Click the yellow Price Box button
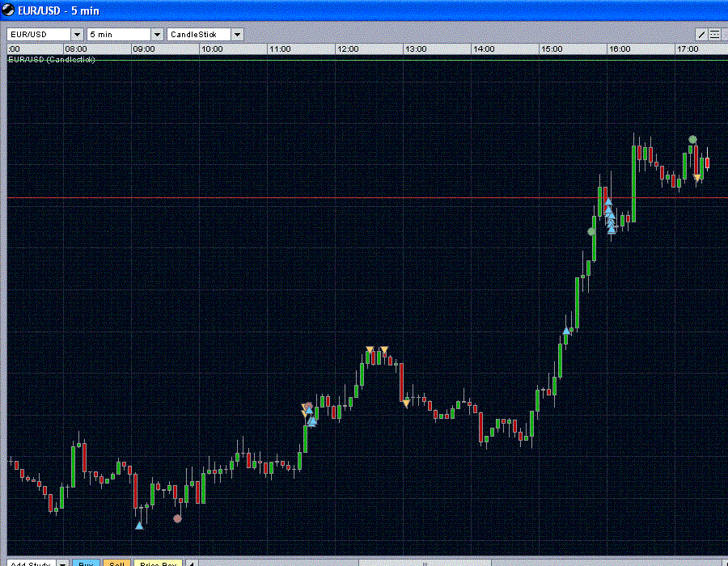 click(x=159, y=563)
